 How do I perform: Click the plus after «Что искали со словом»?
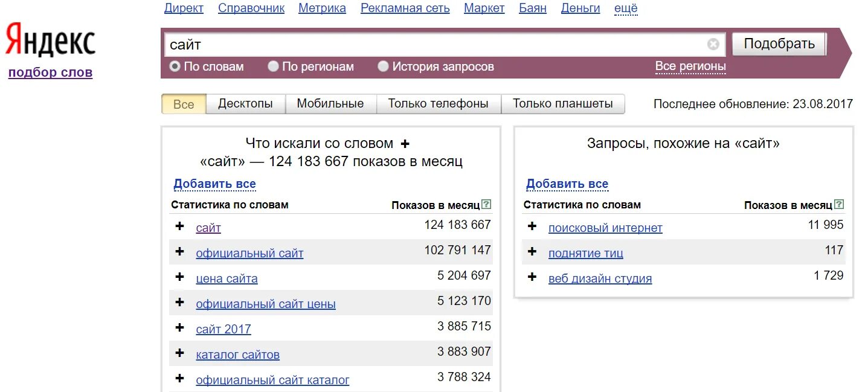pyautogui.click(x=405, y=144)
